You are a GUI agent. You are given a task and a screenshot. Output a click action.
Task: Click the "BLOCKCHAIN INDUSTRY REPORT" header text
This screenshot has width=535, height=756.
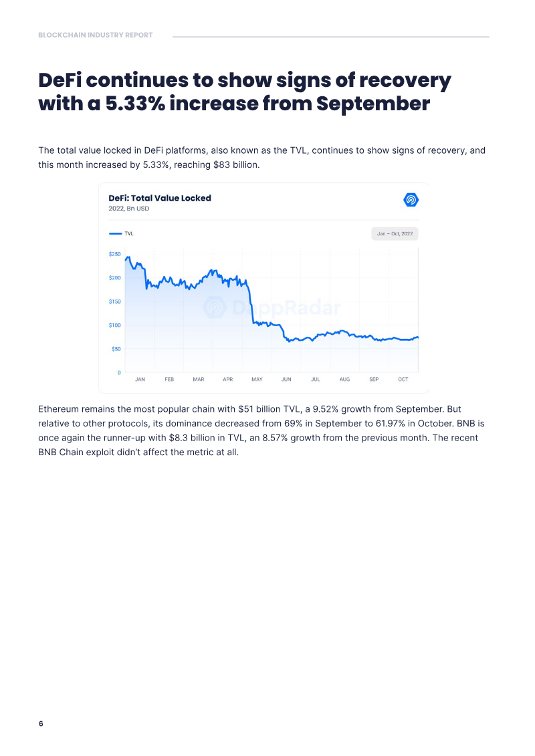(x=95, y=35)
